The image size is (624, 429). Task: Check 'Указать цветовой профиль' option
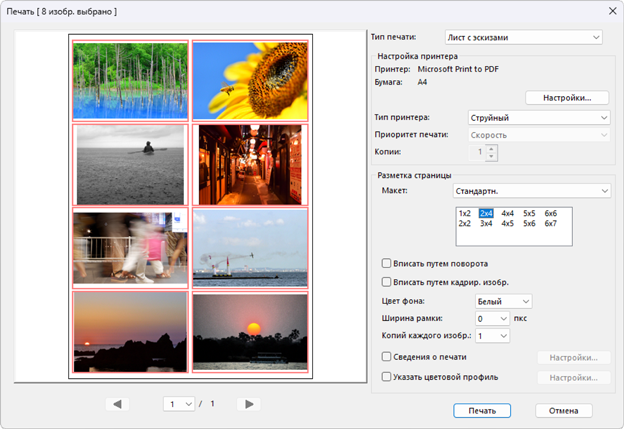[387, 377]
